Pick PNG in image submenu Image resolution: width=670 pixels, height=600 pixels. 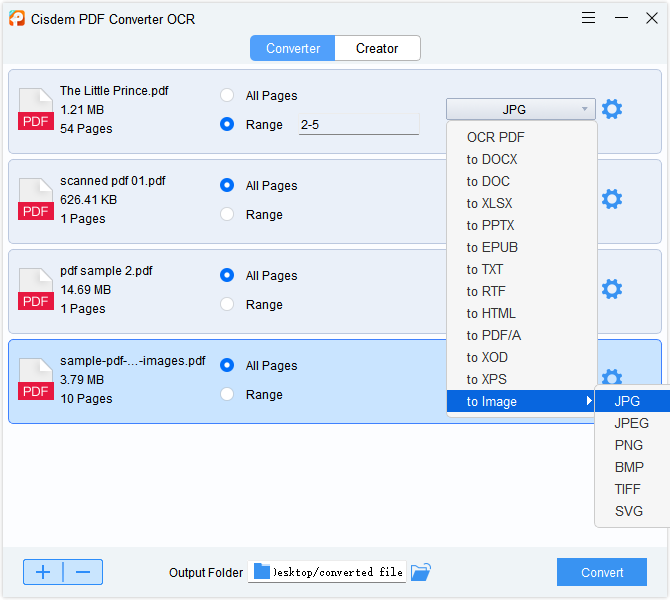[632, 445]
